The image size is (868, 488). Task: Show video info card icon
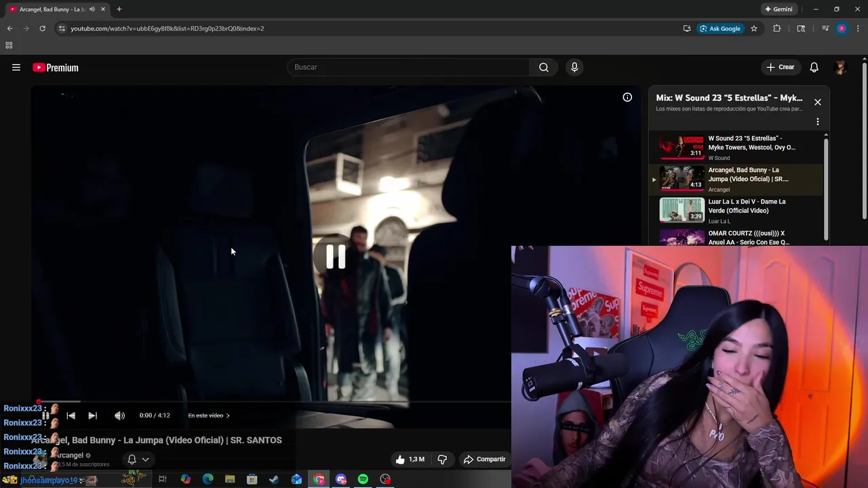[627, 98]
